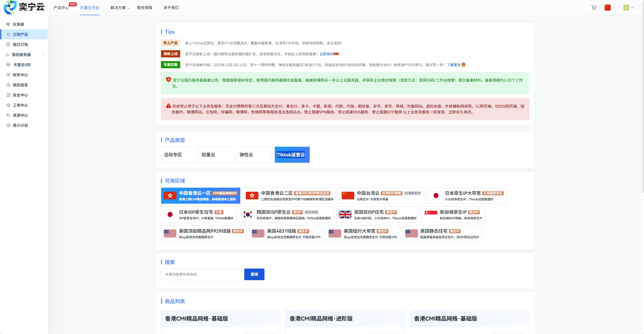Viewport: 644px width, 334px height.
Task: Click the 仪表板 dashboard sidebar icon
Action: tap(8, 24)
